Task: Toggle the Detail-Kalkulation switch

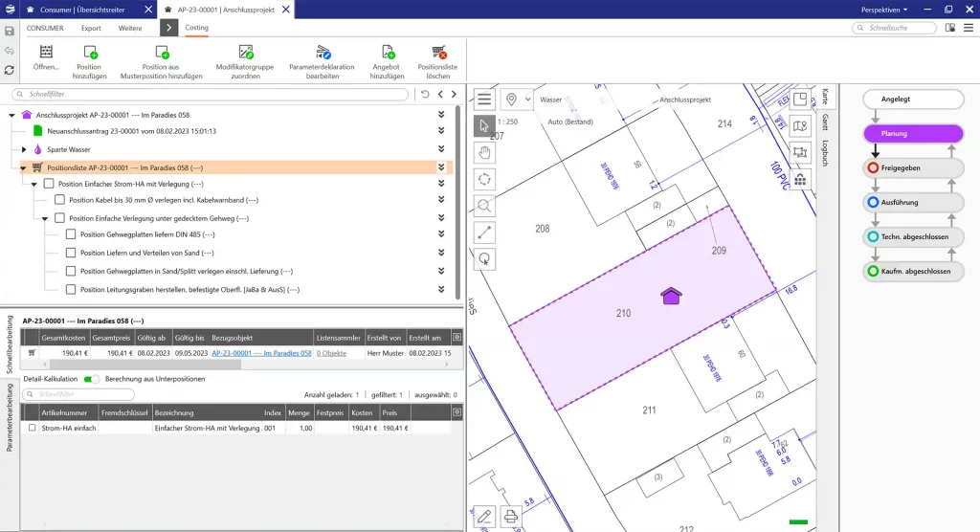Action: [x=92, y=379]
